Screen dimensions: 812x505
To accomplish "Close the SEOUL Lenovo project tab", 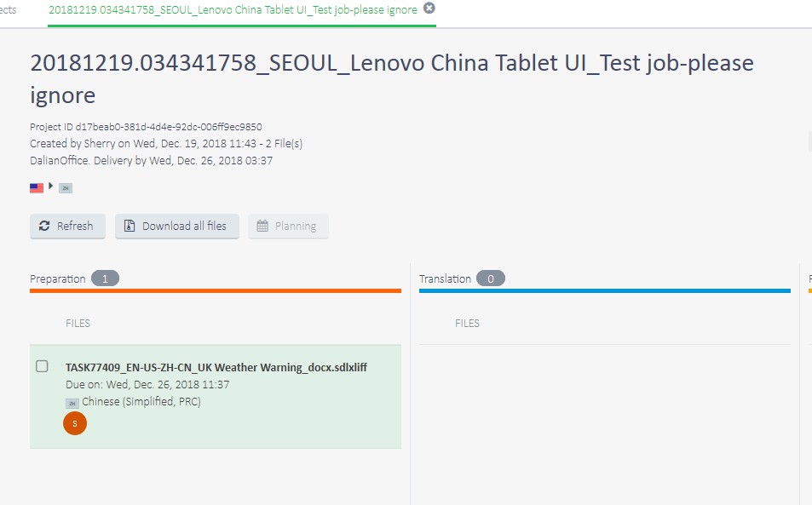I will pos(429,8).
